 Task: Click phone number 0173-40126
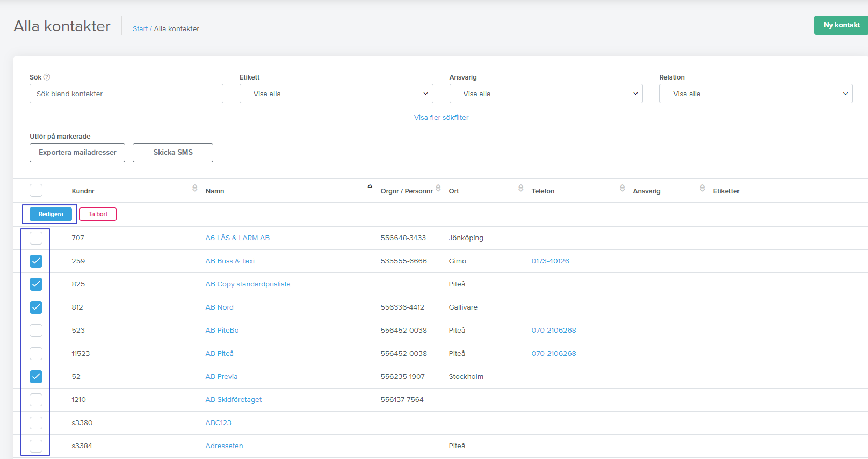tap(550, 261)
